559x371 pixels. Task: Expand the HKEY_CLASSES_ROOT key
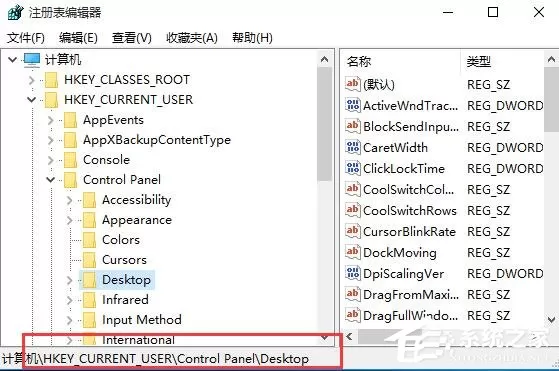pos(32,80)
